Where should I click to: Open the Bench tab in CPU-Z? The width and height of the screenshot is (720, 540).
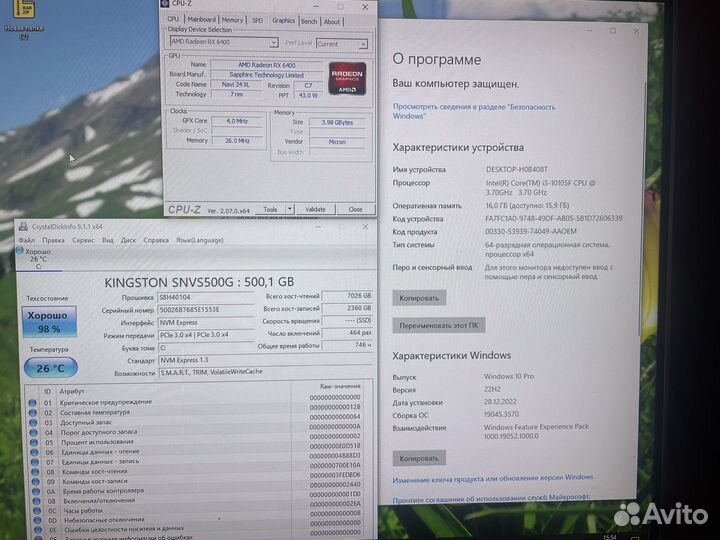pyautogui.click(x=309, y=21)
